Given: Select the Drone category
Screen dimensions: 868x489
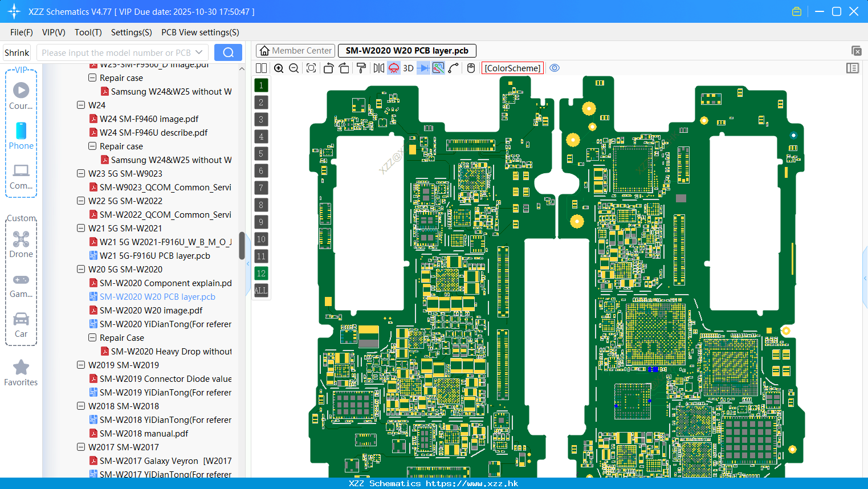Looking at the screenshot, I should pos(21,244).
